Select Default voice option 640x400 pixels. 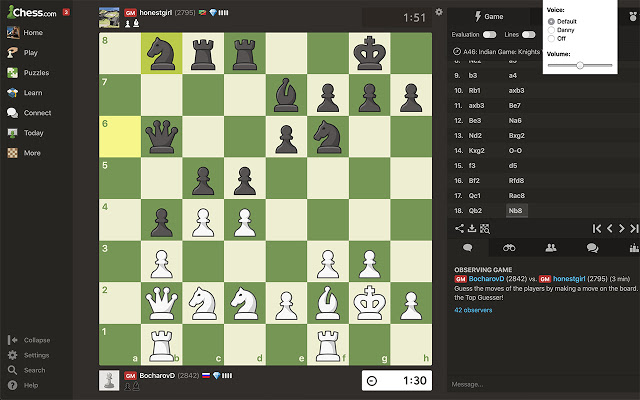[x=551, y=21]
